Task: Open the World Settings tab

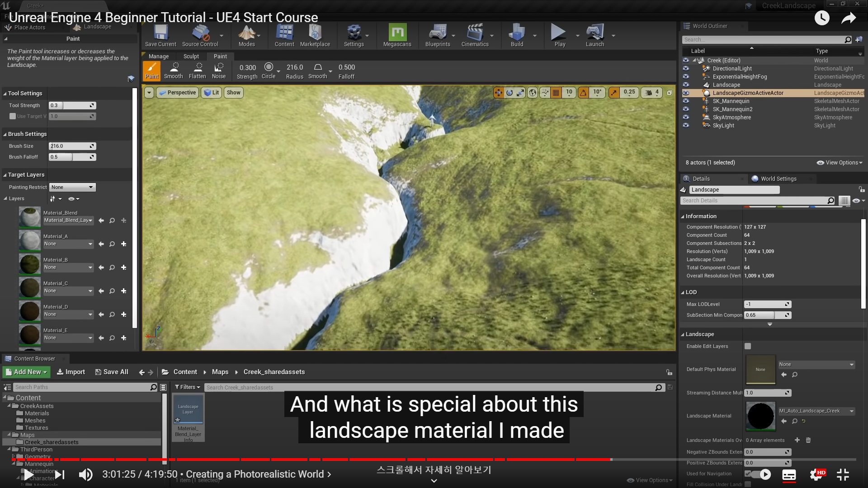Action: (778, 179)
